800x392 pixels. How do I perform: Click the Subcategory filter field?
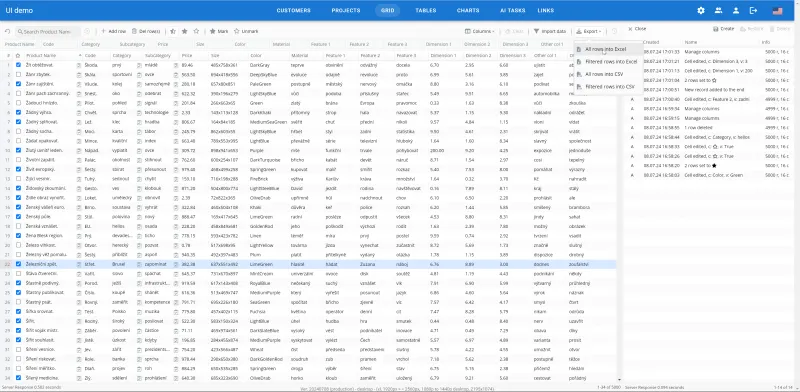coord(136,44)
